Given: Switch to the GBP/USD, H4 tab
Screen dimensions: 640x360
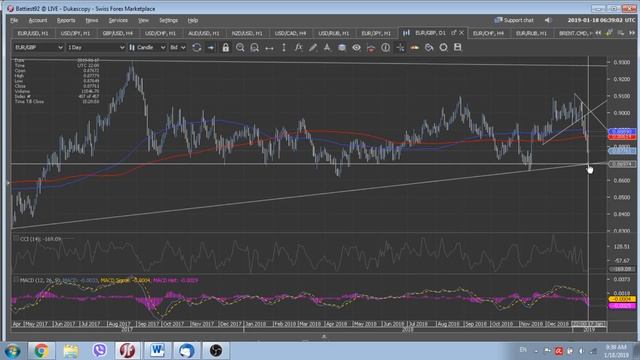Looking at the screenshot, I should point(118,33).
